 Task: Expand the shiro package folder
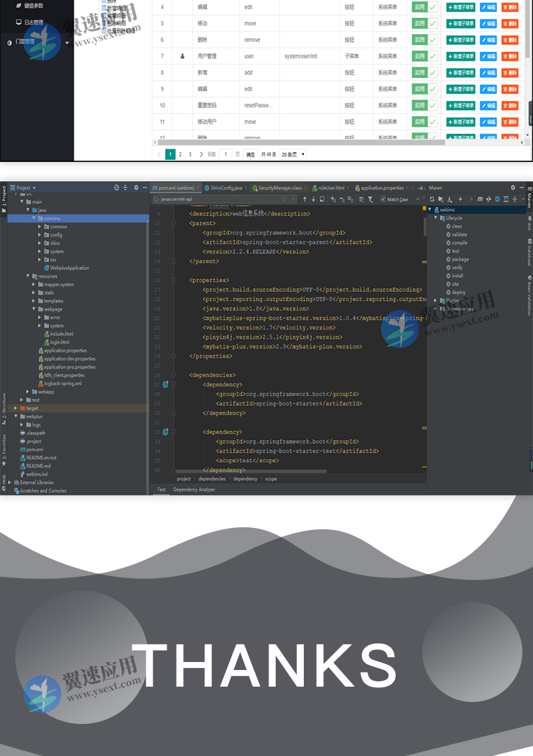click(x=40, y=243)
